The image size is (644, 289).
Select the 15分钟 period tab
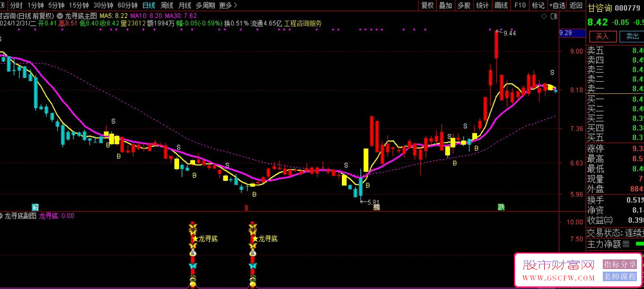click(x=79, y=5)
